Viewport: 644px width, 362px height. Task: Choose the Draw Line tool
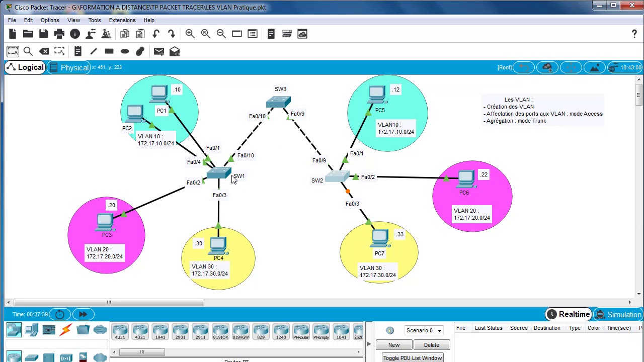click(x=93, y=51)
